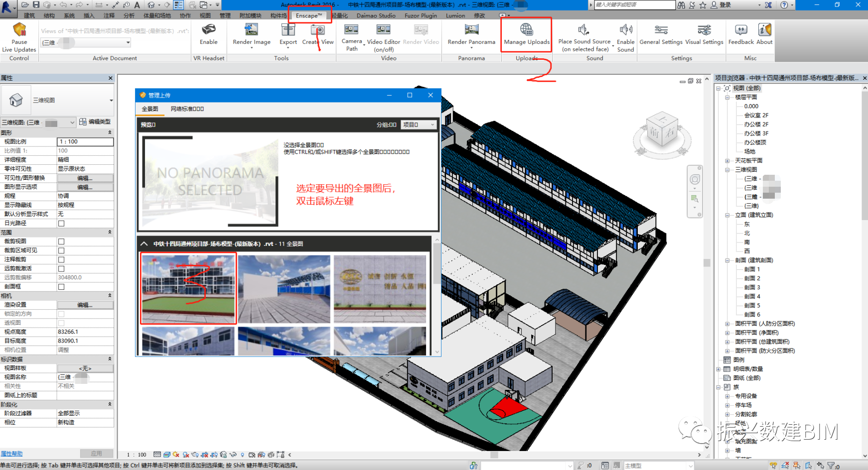The width and height of the screenshot is (868, 470).
Task: Toggle the 裁剪视图 checkbox
Action: pyautogui.click(x=61, y=241)
